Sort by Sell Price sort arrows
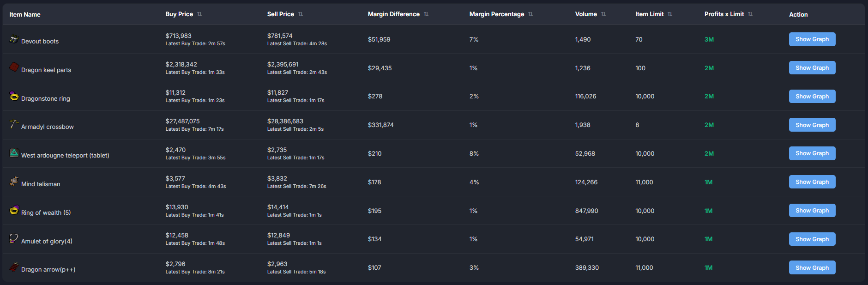The width and height of the screenshot is (868, 285). pos(301,14)
